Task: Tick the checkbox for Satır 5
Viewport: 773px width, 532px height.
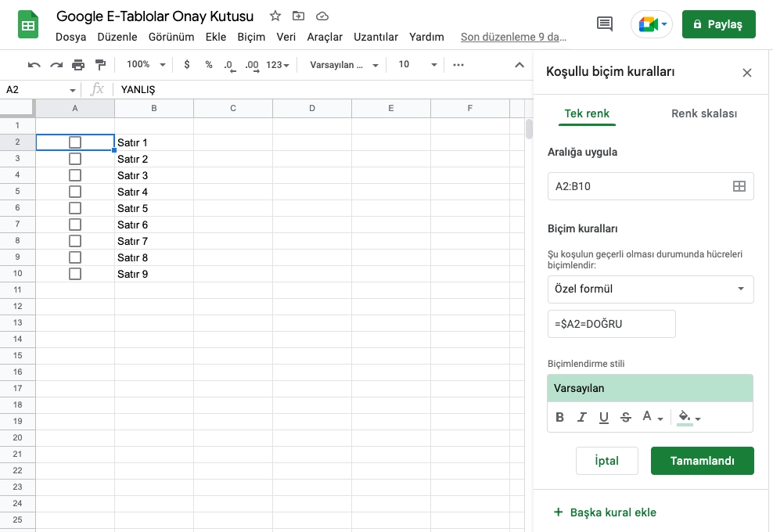Action: (75, 208)
